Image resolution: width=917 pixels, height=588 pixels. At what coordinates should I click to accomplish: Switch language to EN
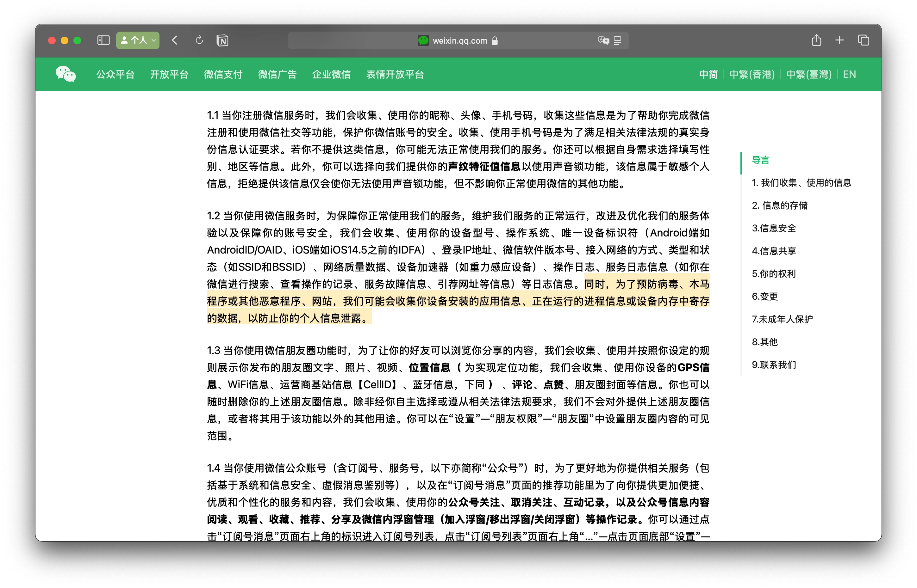click(849, 75)
